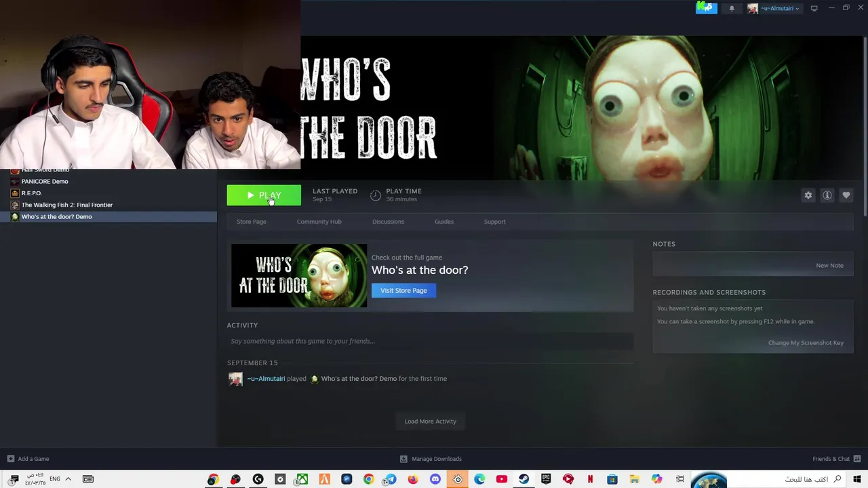Click the Play Time clock icon
The height and width of the screenshot is (488, 868).
point(376,195)
